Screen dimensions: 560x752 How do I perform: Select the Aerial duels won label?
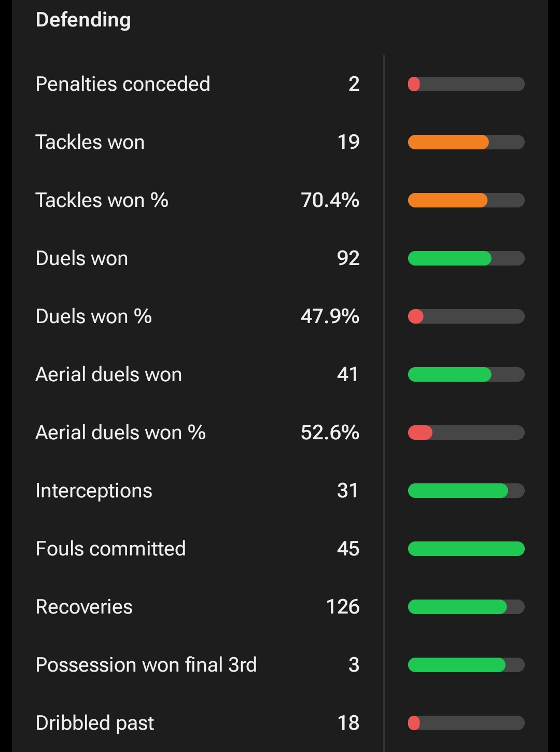point(109,374)
